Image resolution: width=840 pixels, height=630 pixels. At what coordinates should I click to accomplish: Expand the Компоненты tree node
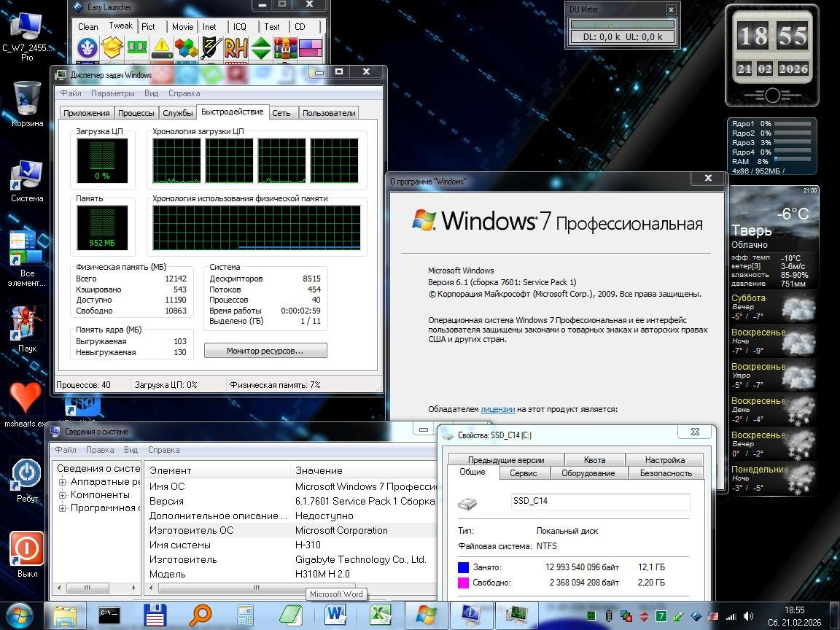coord(63,495)
